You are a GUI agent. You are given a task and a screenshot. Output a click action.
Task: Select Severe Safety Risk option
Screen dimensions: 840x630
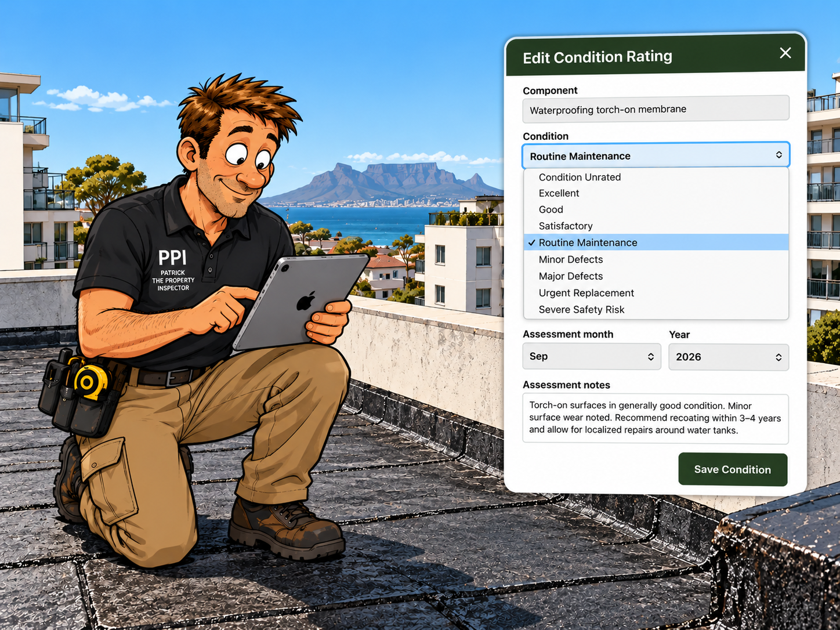pyautogui.click(x=656, y=310)
